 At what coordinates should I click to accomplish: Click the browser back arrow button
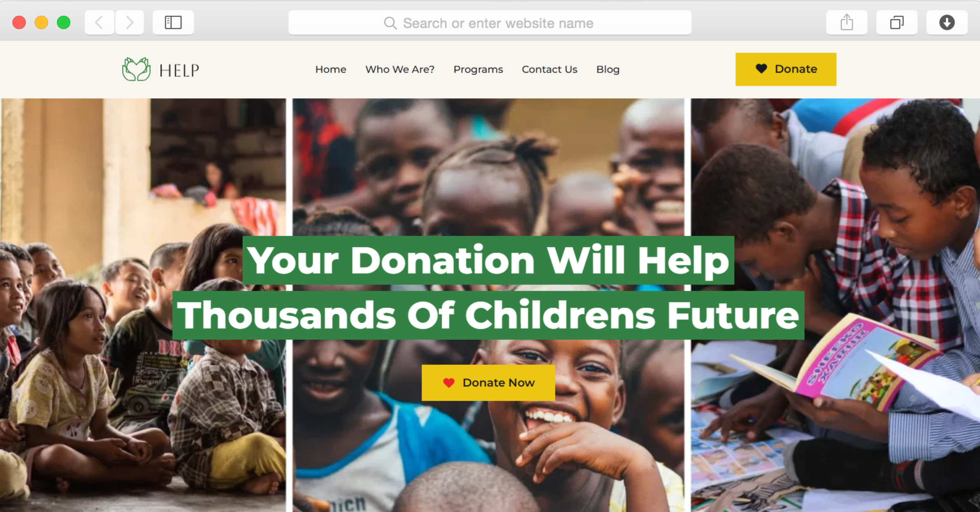(99, 22)
